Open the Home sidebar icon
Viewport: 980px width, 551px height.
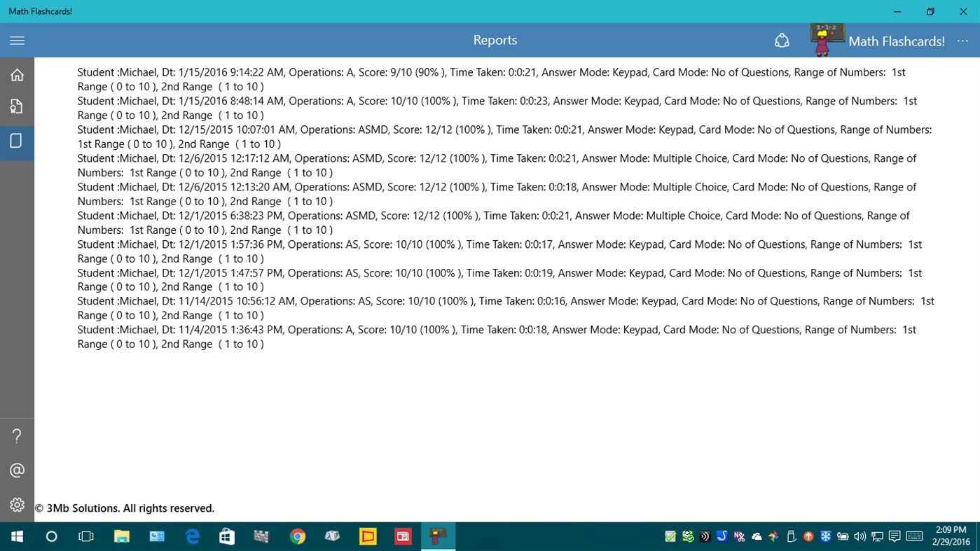pyautogui.click(x=17, y=74)
